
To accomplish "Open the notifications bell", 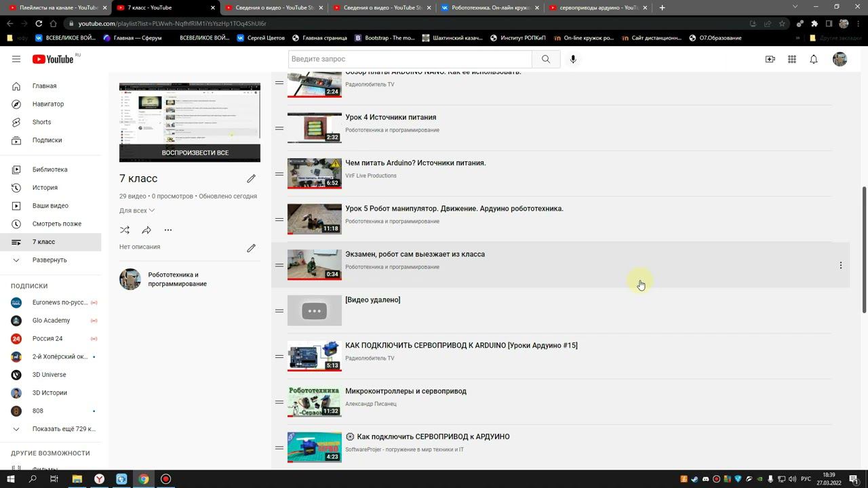I will 814,59.
